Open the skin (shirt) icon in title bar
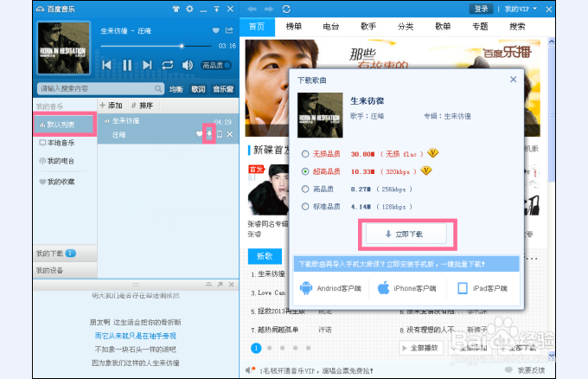The image size is (588, 379). (176, 9)
